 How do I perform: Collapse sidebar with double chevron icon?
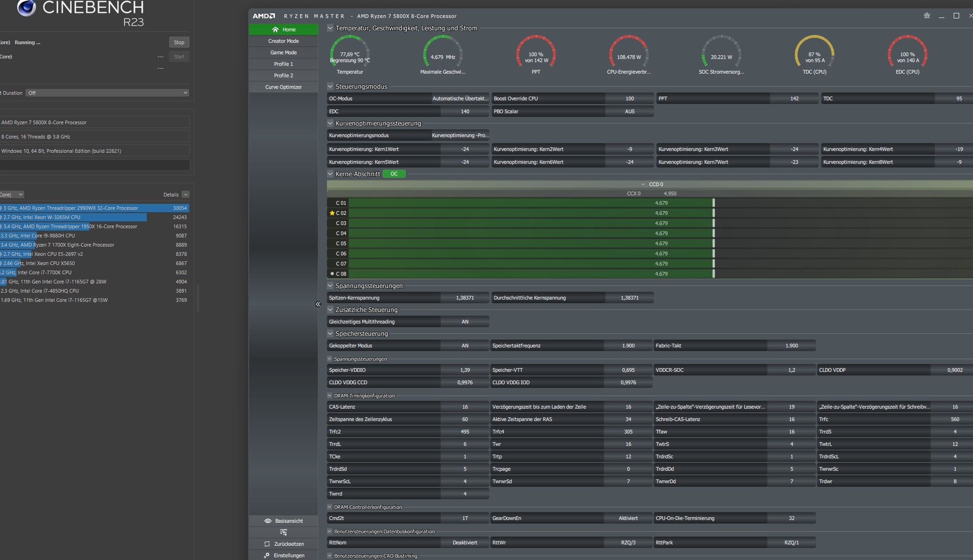(x=318, y=304)
